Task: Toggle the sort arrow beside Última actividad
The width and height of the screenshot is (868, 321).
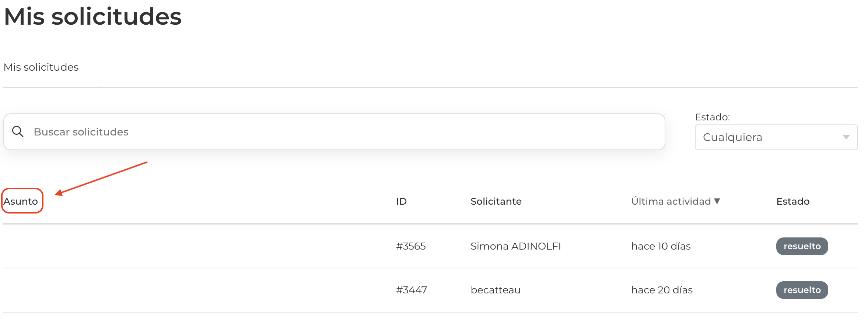Action: pos(717,201)
